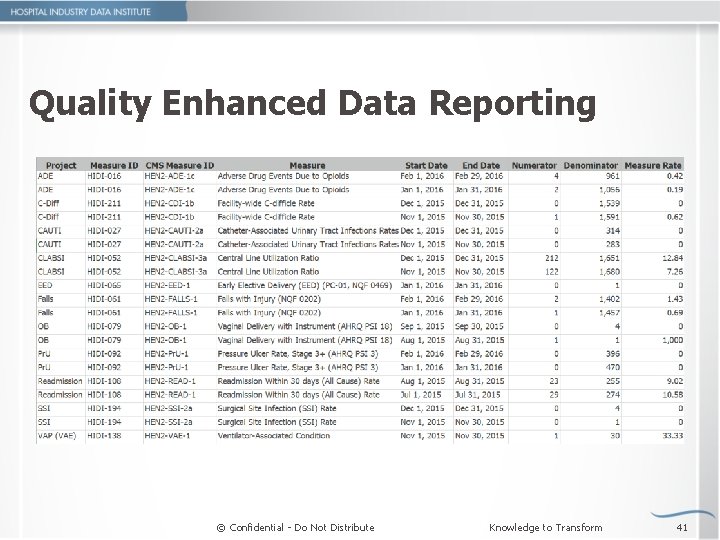Select the denominator value 274
Image resolution: width=720 pixels, height=540 pixels.
[x=613, y=394]
